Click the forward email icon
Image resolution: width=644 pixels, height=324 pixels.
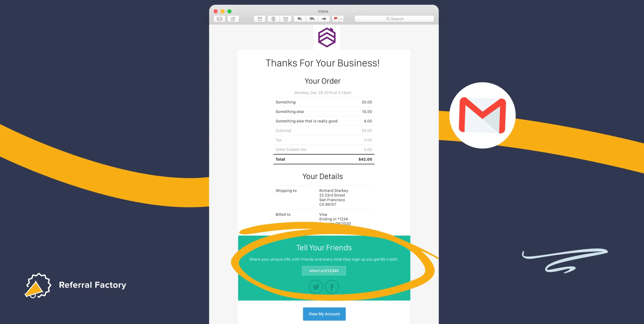(x=324, y=19)
